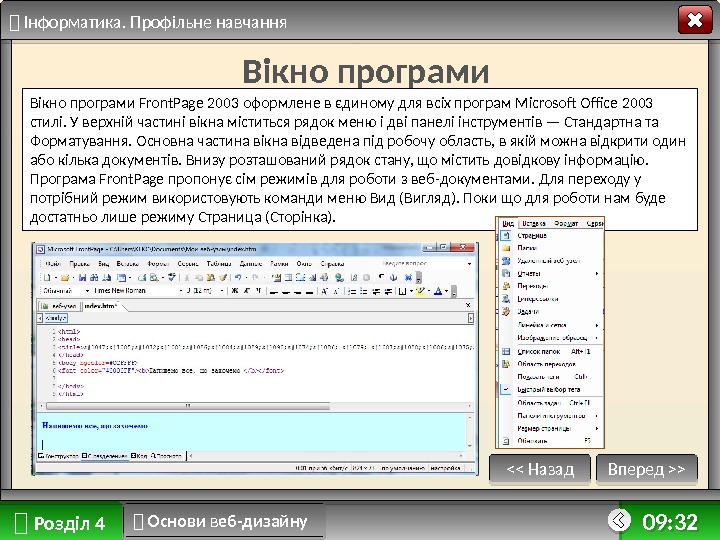Image resolution: width=720 pixels, height=540 pixels.
Task: Click Bold Ж icon in formatting toolbar
Action: tap(235, 291)
